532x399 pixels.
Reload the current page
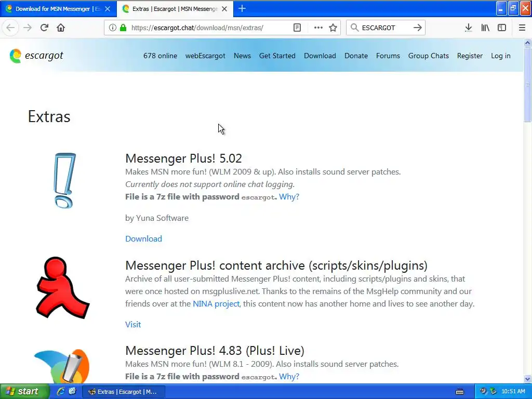(44, 28)
